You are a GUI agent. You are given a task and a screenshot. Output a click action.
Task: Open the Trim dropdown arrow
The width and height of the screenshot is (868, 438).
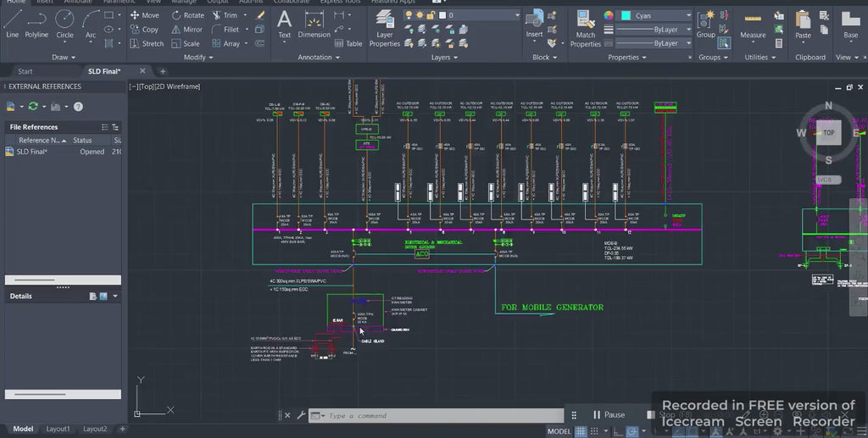245,15
